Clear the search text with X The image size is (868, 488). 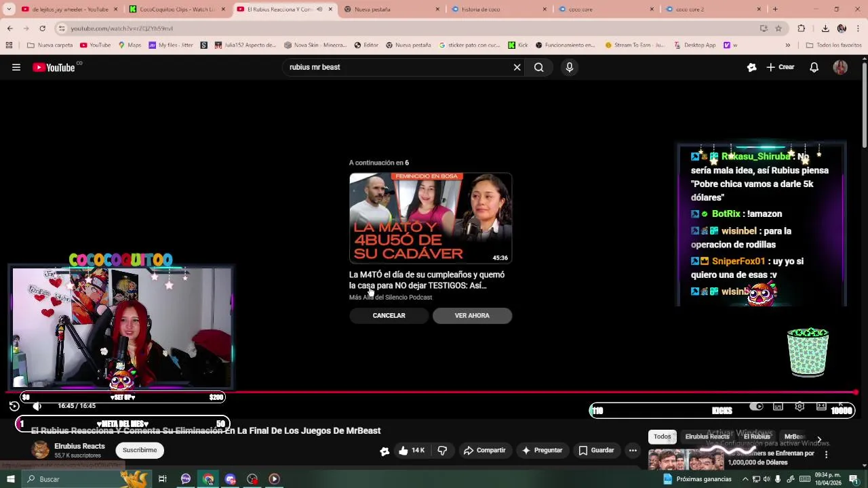point(517,67)
